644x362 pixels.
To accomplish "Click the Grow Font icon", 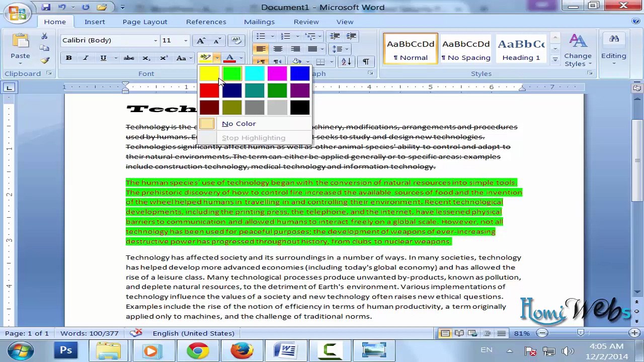I will tap(201, 40).
